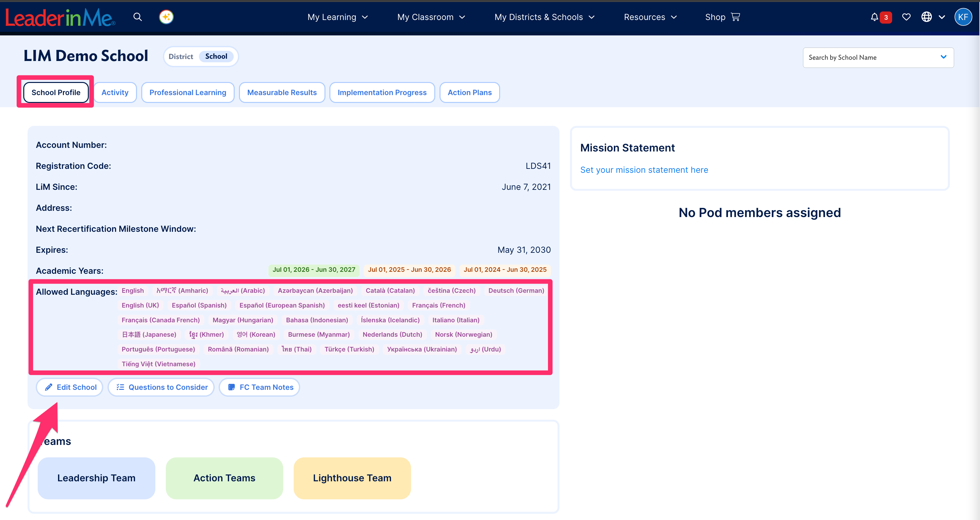This screenshot has height=520, width=980.
Task: Click Set your mission statement here link
Action: coord(644,170)
